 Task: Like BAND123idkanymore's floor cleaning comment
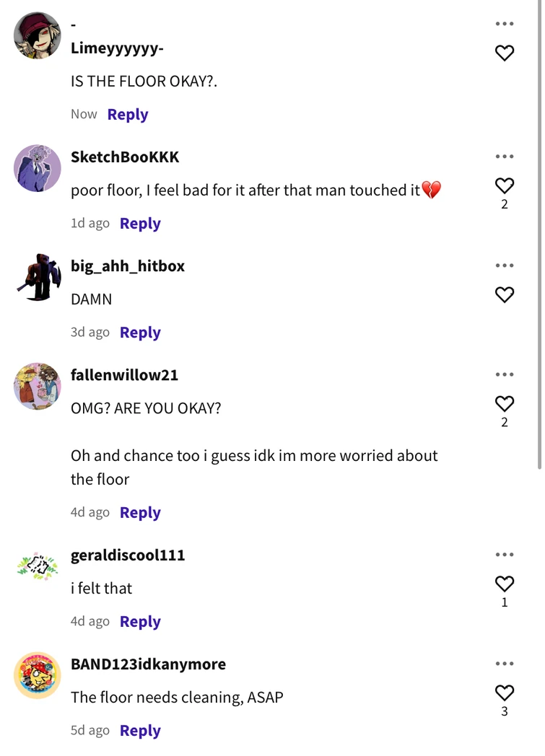tap(505, 693)
